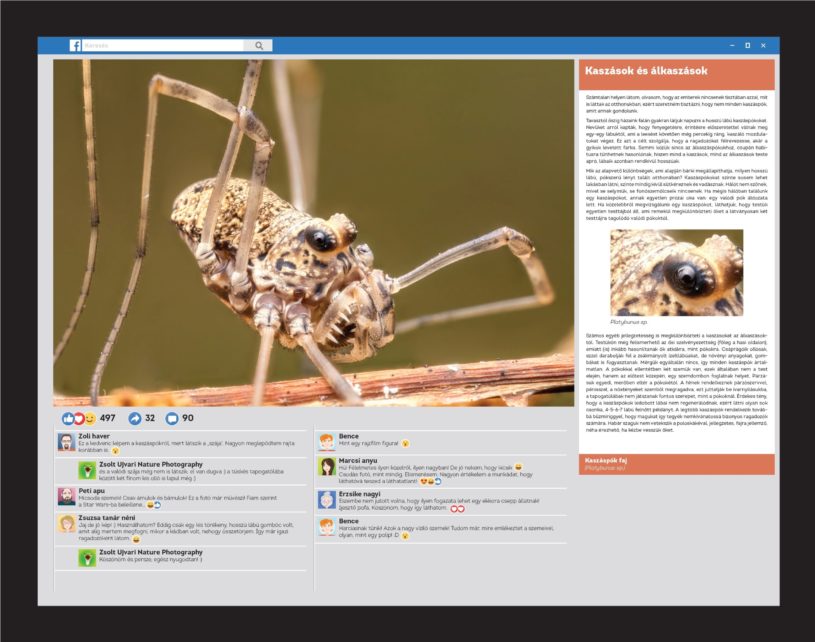Screen dimensions: 815x642
Task: Click the yellow smiley reaction icon
Action: (x=89, y=418)
